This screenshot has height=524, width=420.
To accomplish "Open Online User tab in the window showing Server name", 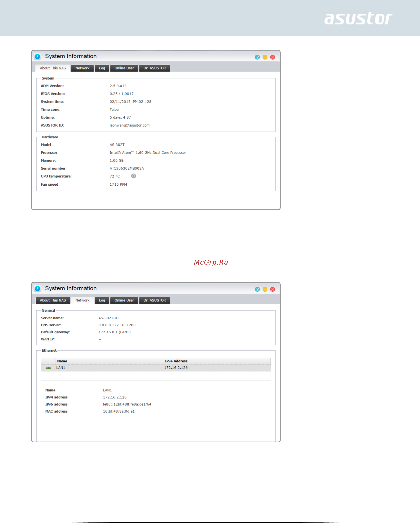I will (x=124, y=300).
